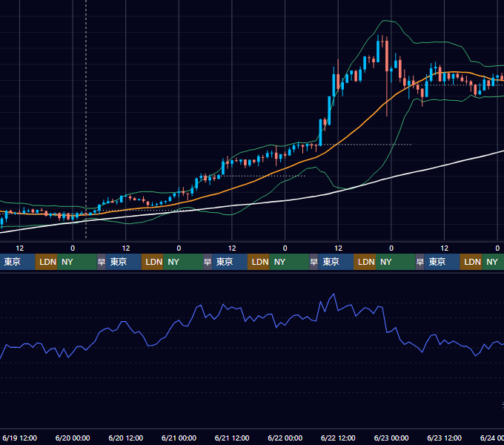Viewport: 504px width, 445px height.
Task: Select the 早 early-morning block on 6/21
Action: pyautogui.click(x=208, y=262)
